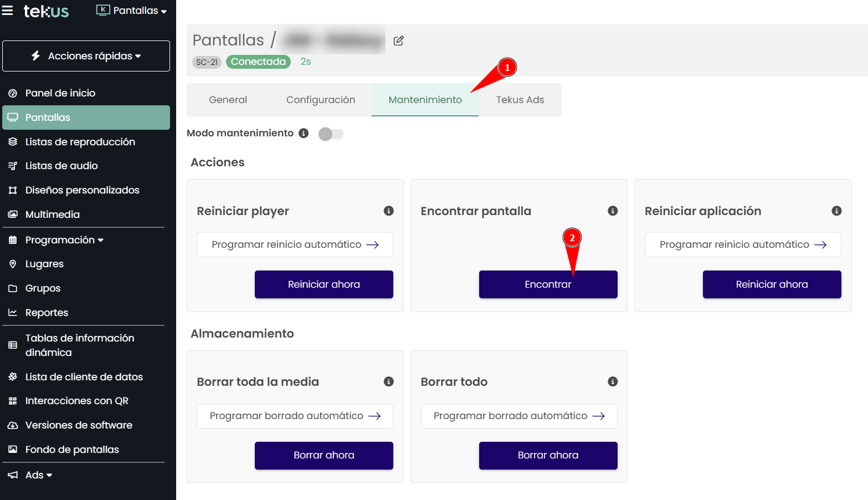Expand the Acciones rápidas dropdown
Image resolution: width=868 pixels, height=500 pixels.
86,56
